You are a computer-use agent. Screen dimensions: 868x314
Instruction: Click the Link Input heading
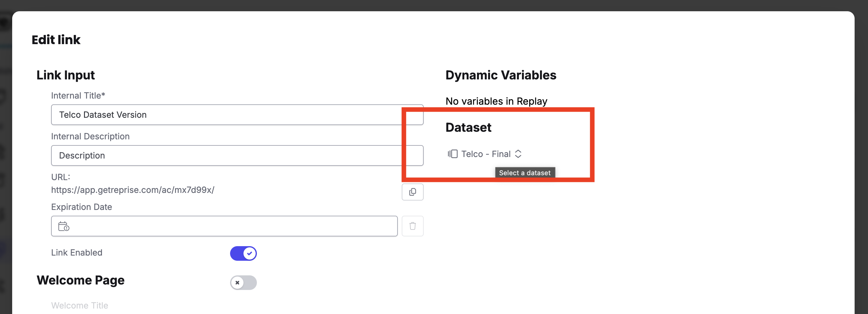pos(65,75)
